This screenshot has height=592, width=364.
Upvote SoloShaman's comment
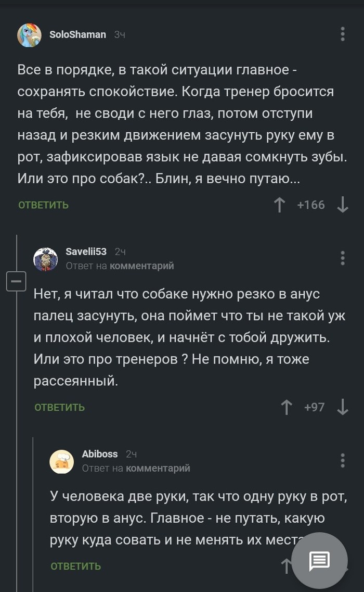tap(280, 205)
